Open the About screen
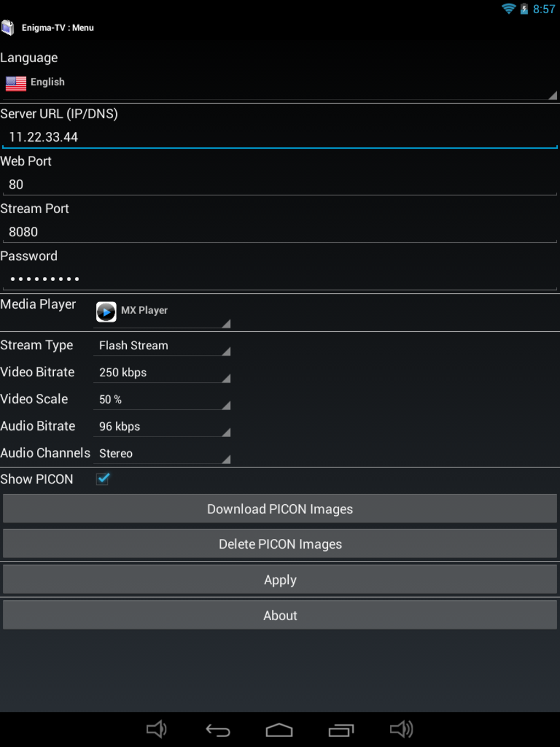Viewport: 560px width, 747px height. [x=280, y=615]
